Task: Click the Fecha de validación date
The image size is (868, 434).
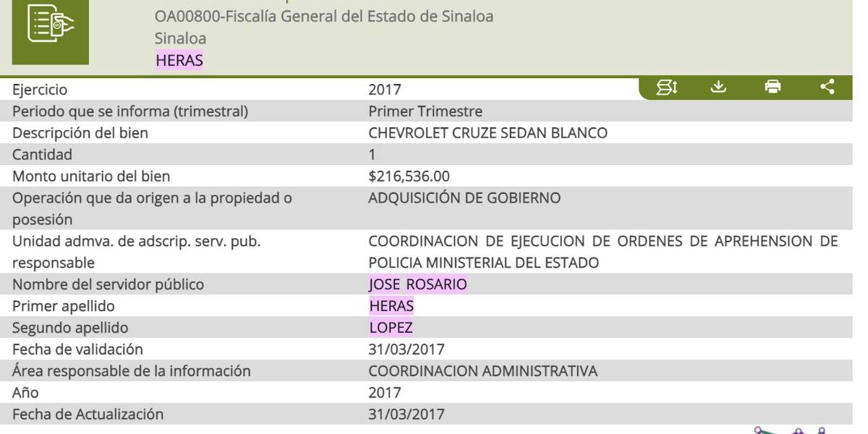Action: (406, 349)
